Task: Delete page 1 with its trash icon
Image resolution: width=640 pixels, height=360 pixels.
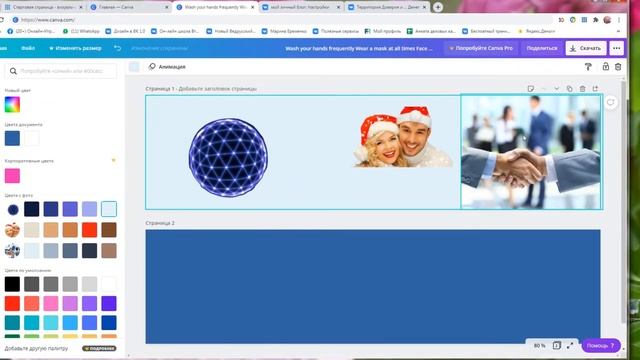Action: click(x=582, y=89)
